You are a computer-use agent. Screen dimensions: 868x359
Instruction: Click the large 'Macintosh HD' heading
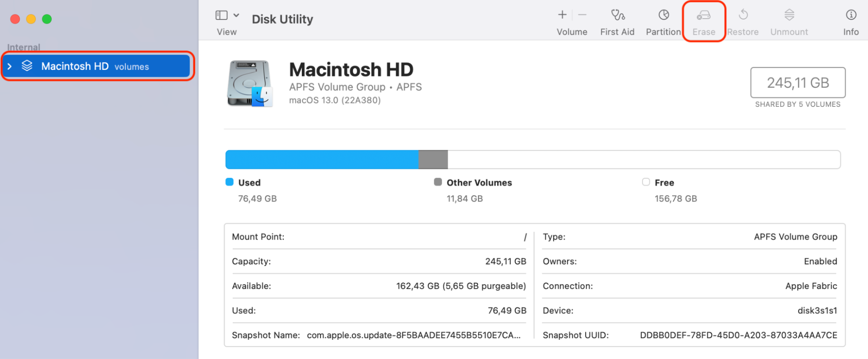(x=351, y=69)
